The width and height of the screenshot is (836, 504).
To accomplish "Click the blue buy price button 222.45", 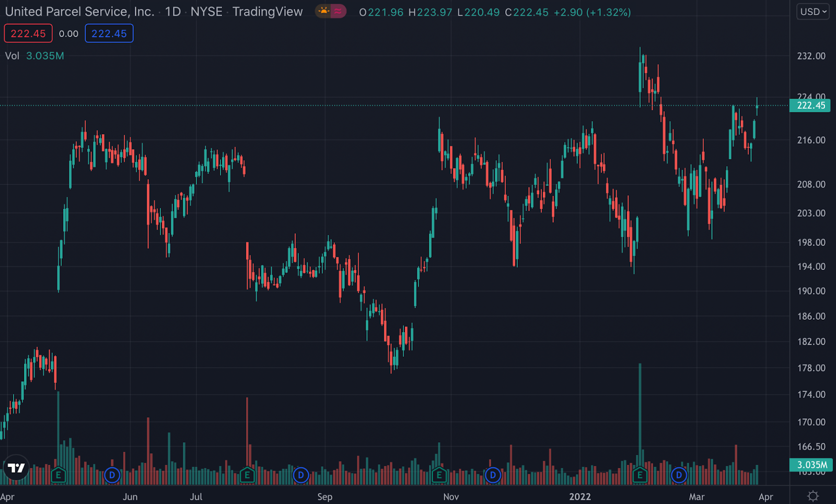I will click(109, 33).
